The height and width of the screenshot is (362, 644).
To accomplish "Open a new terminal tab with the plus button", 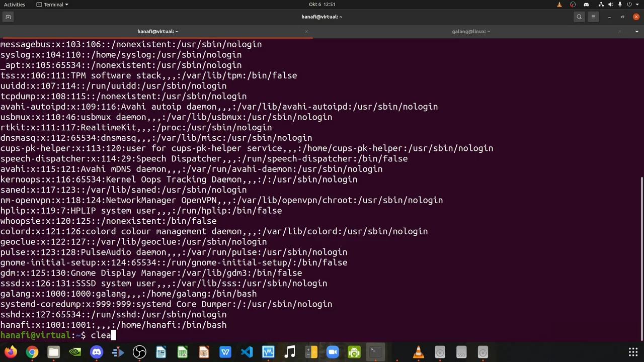I will tap(8, 17).
